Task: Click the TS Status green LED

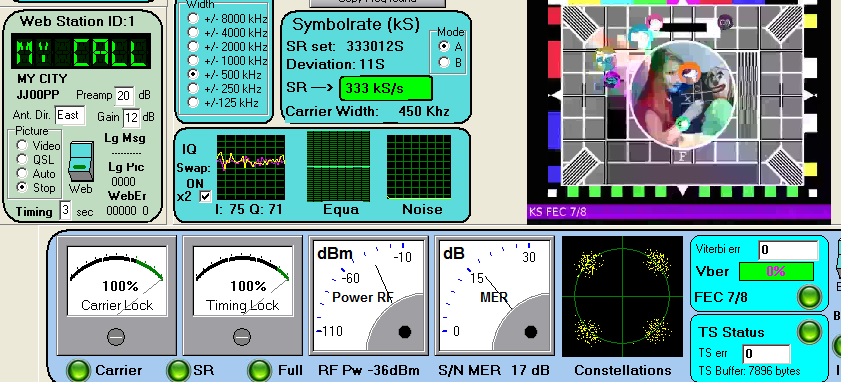Action: pyautogui.click(x=810, y=331)
